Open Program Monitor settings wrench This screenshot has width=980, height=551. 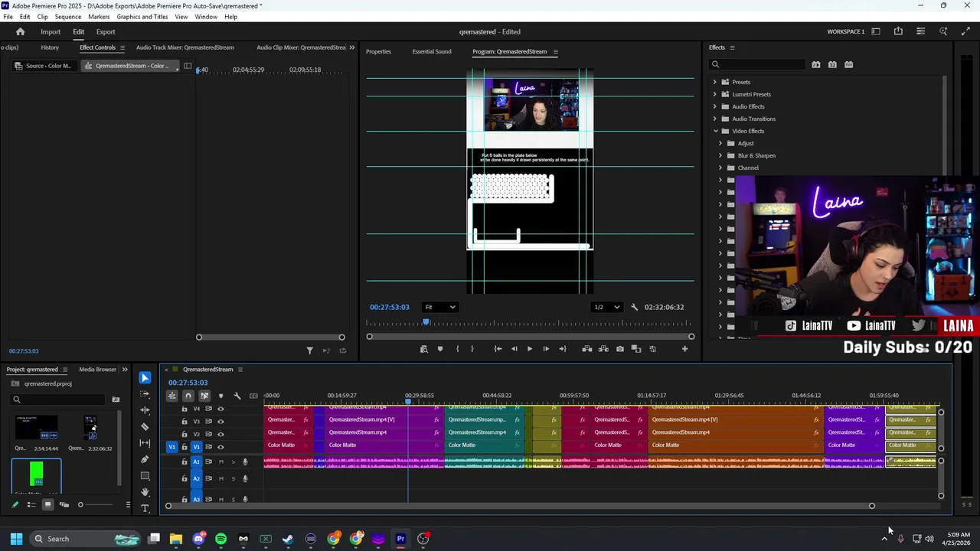634,307
